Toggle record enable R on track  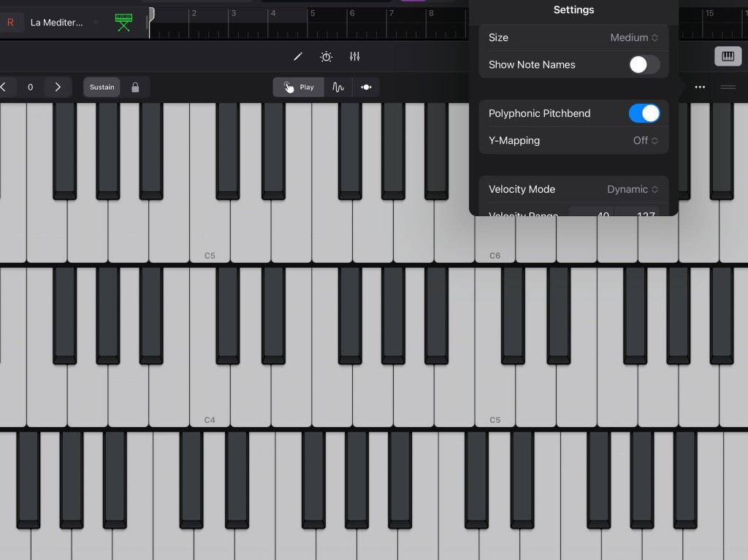point(10,23)
